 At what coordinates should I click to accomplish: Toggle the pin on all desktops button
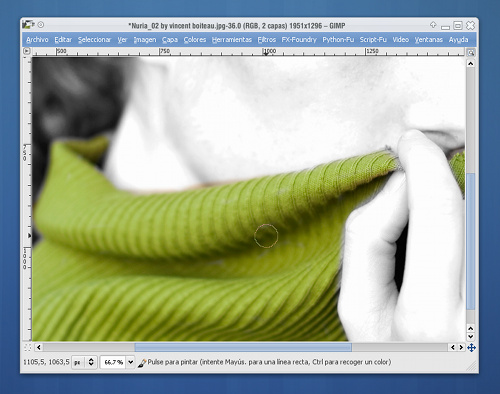point(41,25)
